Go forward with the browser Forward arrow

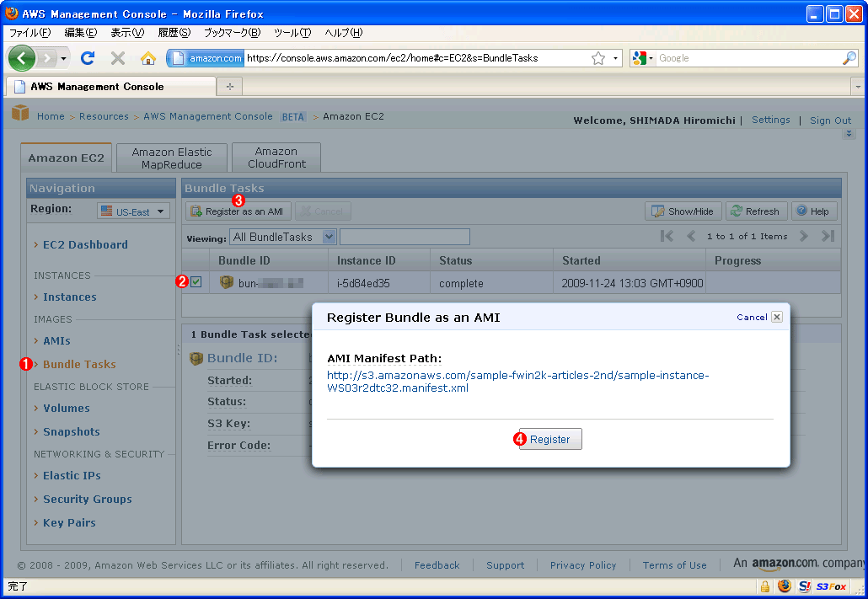click(47, 58)
